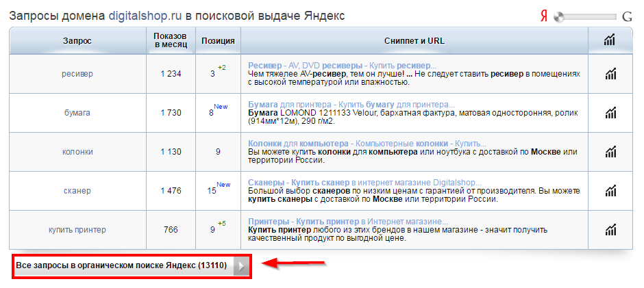
Task: Open chart icon for колонки row
Action: [x=610, y=151]
